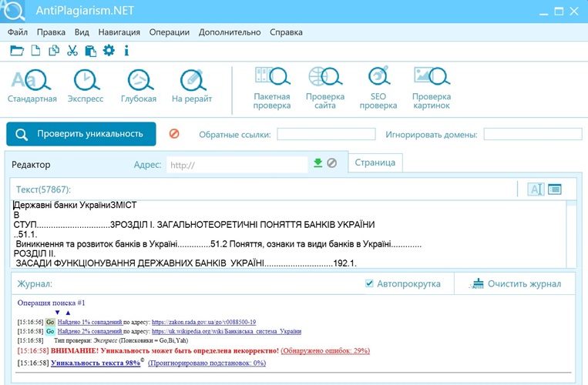Screen dimensions: 588x385
Task: Click the first log row's green Go badge
Action: [x=50, y=322]
